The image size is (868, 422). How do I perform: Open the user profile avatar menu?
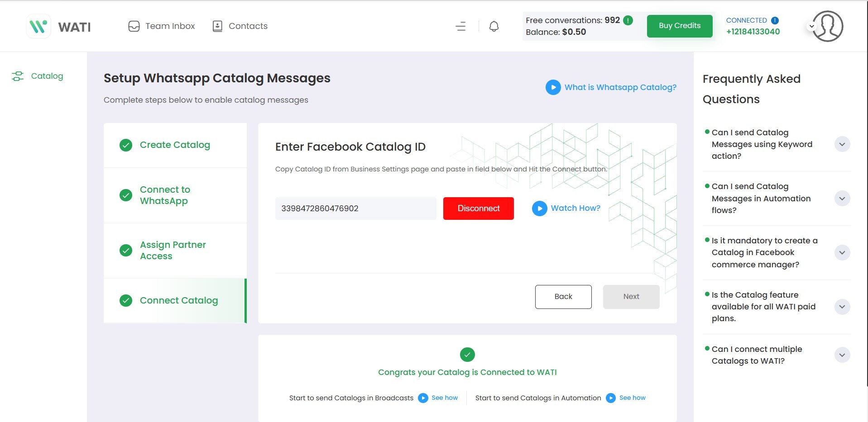(828, 26)
